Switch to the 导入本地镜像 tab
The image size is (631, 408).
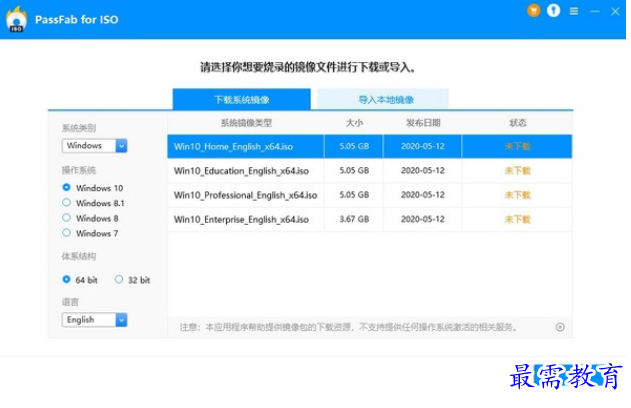point(383,99)
